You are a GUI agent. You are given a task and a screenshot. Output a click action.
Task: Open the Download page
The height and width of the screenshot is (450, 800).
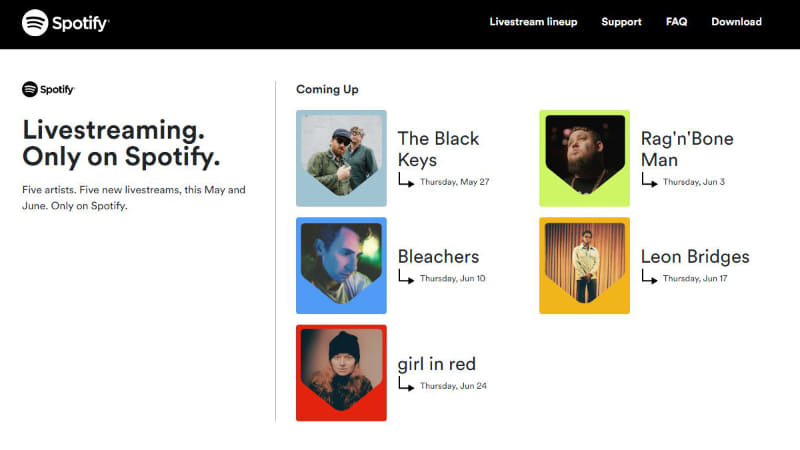736,22
